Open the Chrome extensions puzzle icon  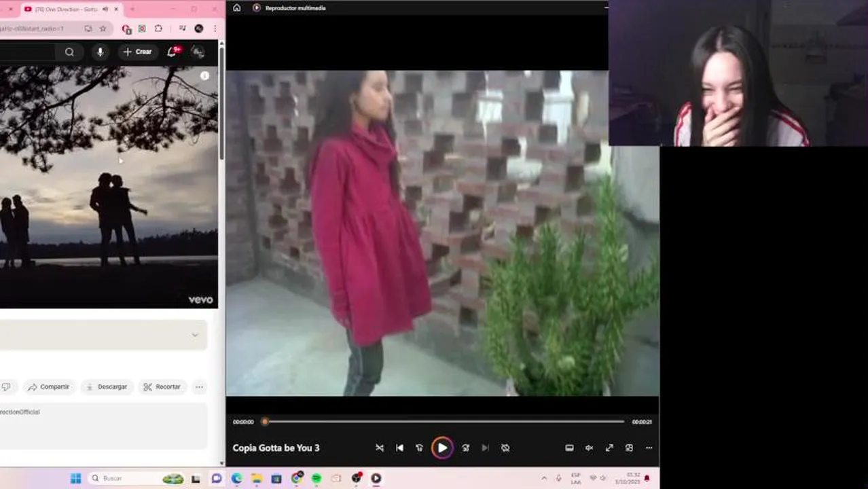(158, 29)
